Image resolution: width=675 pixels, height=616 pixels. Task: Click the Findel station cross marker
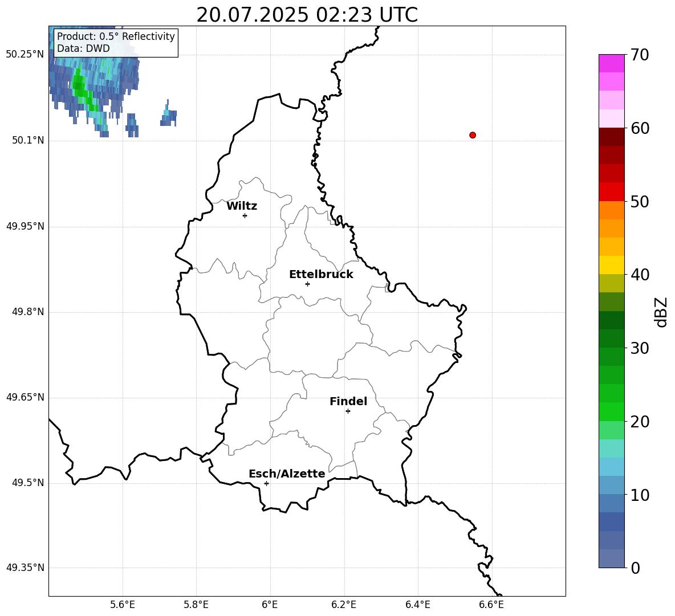coord(348,411)
